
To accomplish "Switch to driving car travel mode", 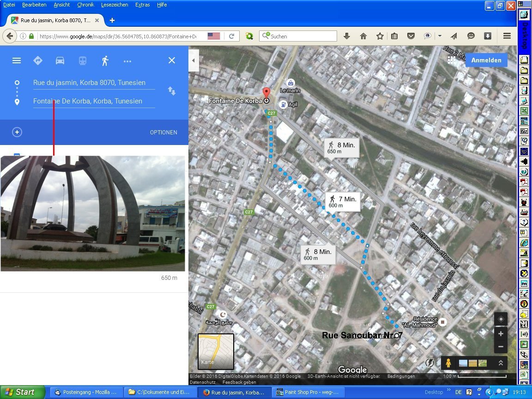I will point(60,60).
